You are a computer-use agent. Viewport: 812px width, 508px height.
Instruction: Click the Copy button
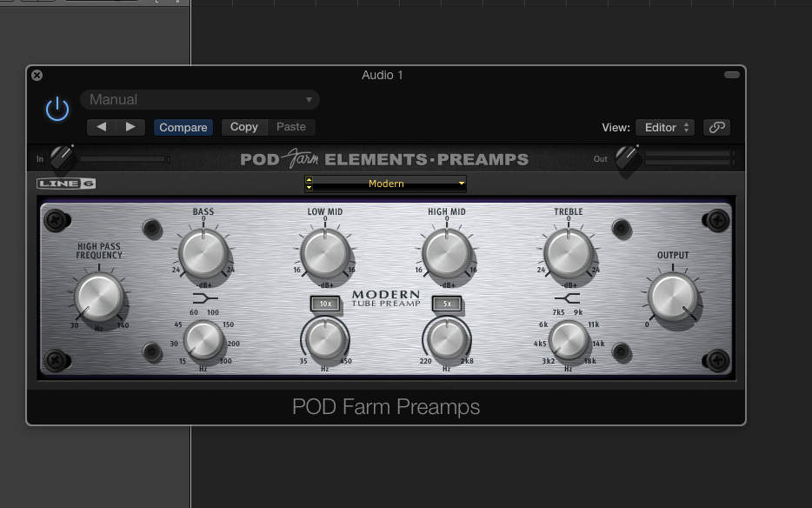(x=244, y=127)
